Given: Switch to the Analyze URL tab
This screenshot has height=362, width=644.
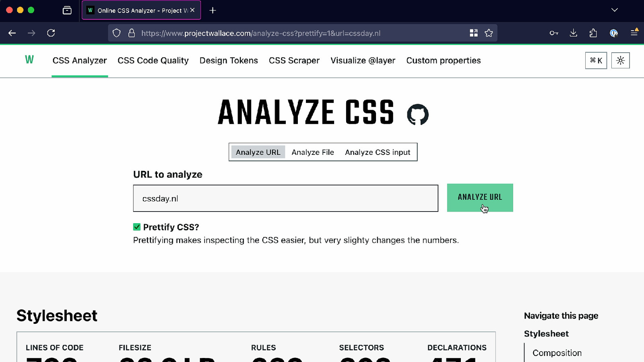Looking at the screenshot, I should point(258,152).
